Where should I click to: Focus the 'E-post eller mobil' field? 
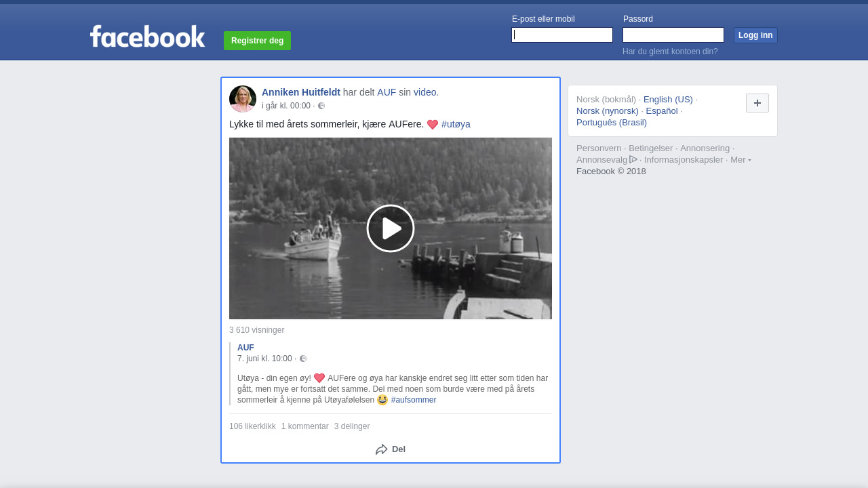tap(562, 35)
